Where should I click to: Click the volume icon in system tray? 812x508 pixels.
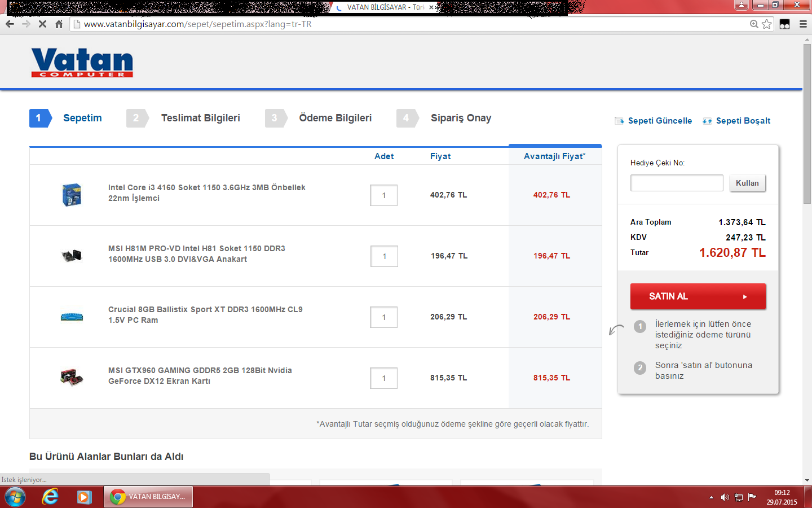pyautogui.click(x=725, y=497)
